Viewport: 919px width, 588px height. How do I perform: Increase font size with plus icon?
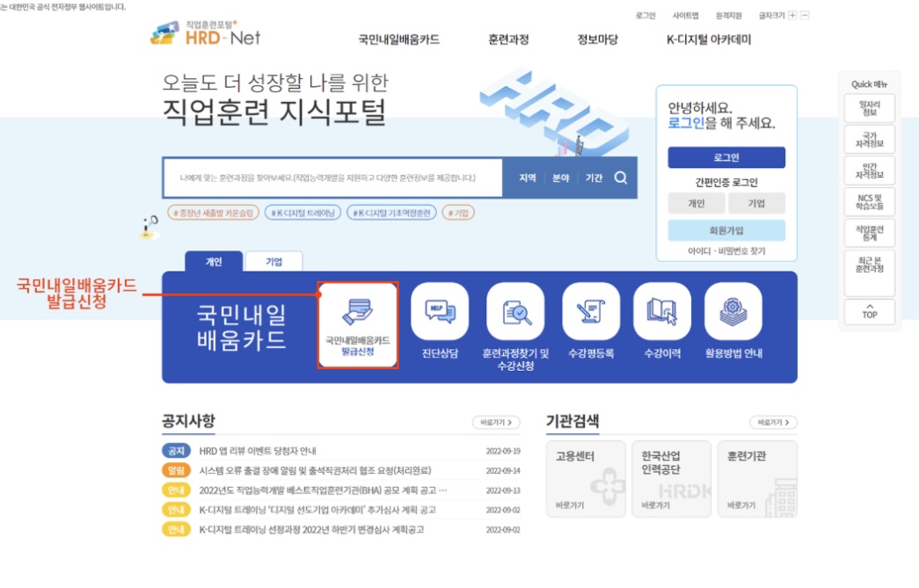click(x=792, y=15)
